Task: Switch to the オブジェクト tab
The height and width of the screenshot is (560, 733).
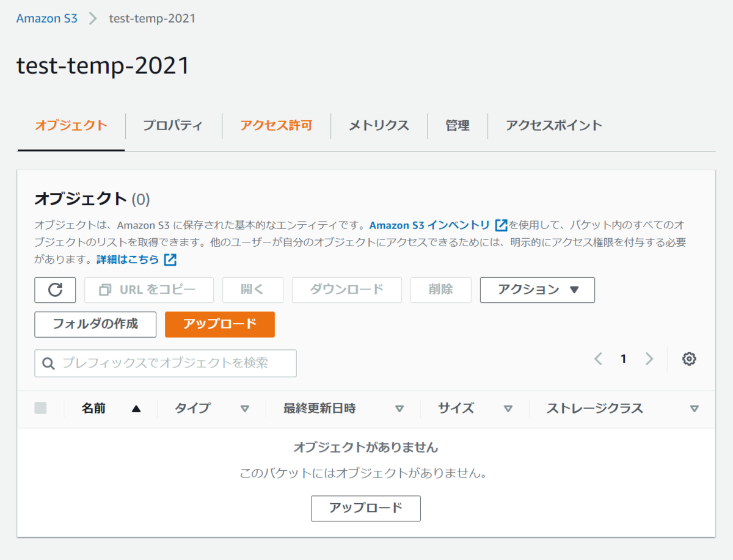Action: [71, 126]
